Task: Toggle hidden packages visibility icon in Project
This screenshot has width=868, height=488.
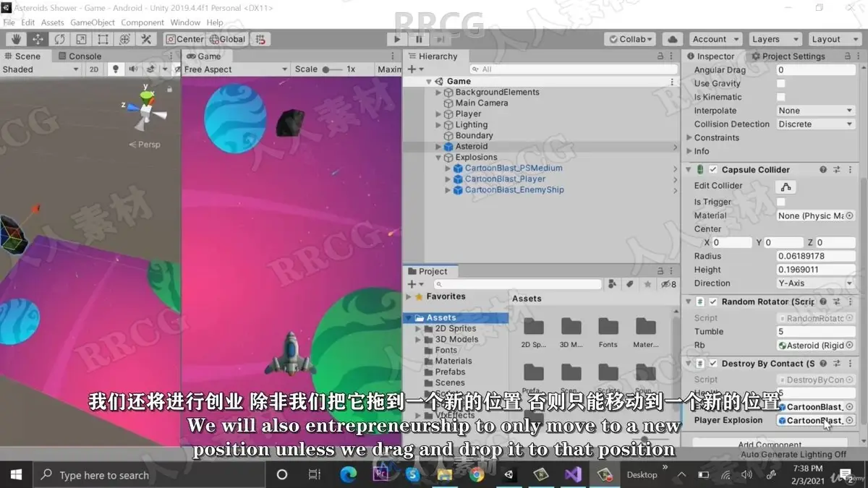Action: (x=669, y=284)
